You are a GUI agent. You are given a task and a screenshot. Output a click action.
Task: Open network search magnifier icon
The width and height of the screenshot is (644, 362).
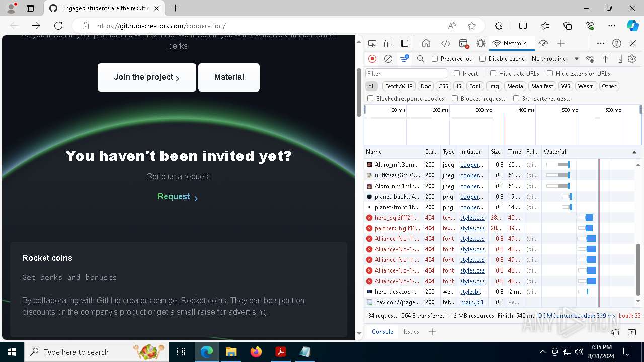[421, 59]
